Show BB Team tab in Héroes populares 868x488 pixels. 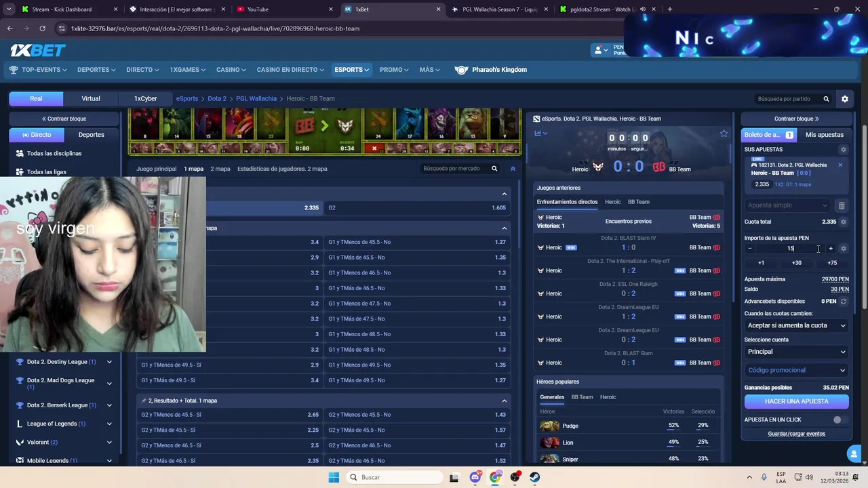582,397
